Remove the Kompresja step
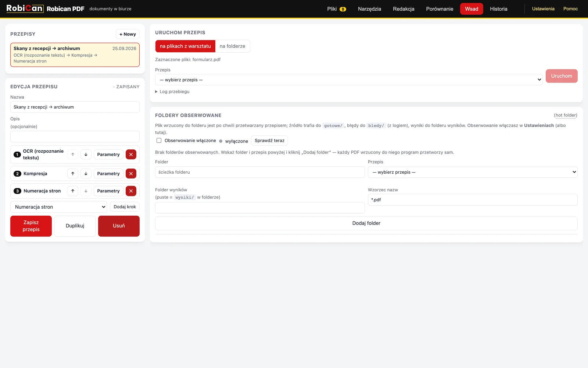Image resolution: width=588 pixels, height=368 pixels. click(x=131, y=174)
